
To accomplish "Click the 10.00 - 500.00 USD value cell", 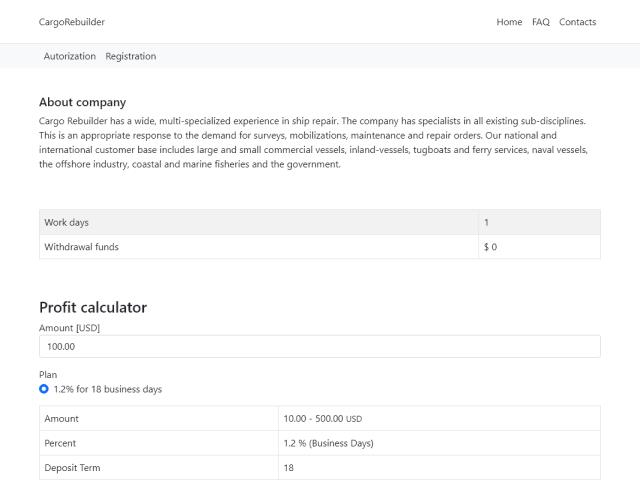I will tap(439, 418).
